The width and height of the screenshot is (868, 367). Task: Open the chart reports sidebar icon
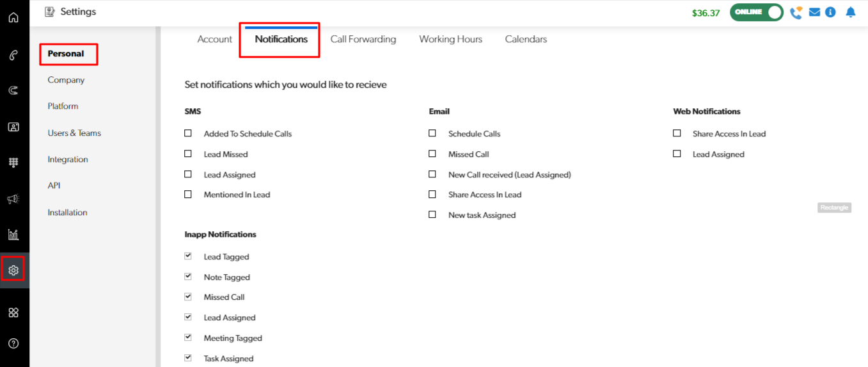click(x=13, y=234)
